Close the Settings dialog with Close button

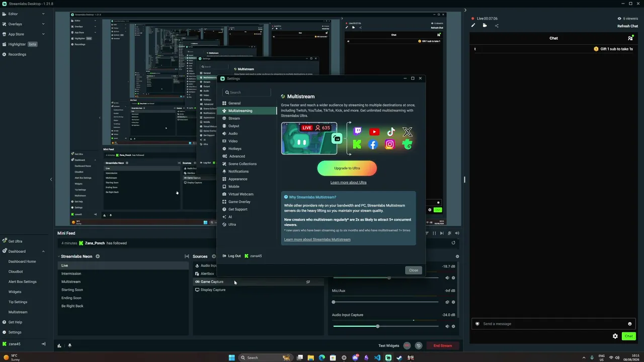tap(414, 270)
